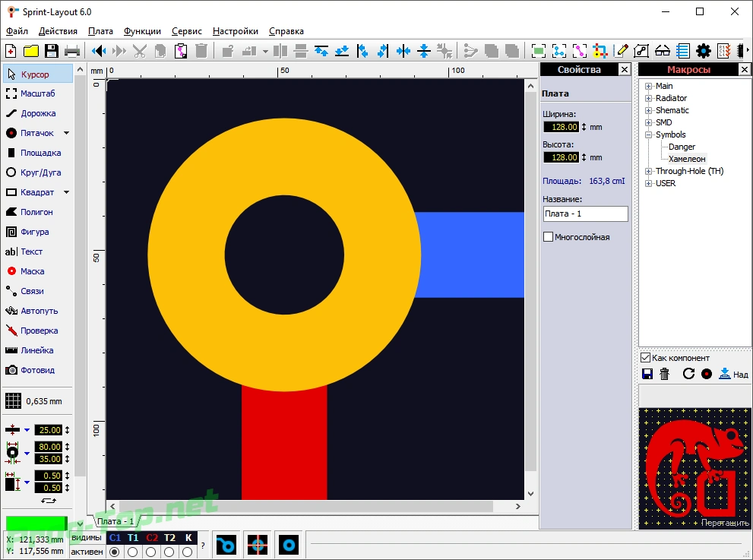Open the Сервис menu
Screen dimensions: 753x560
tap(186, 31)
